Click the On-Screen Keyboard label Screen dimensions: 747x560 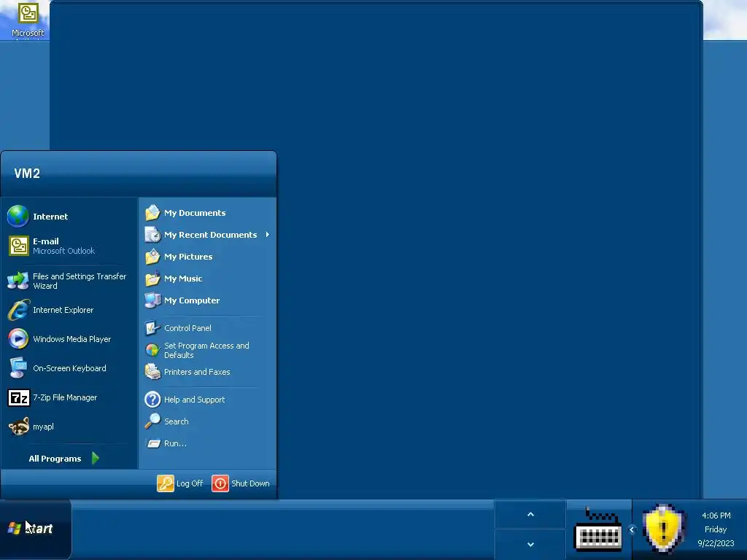pyautogui.click(x=69, y=368)
